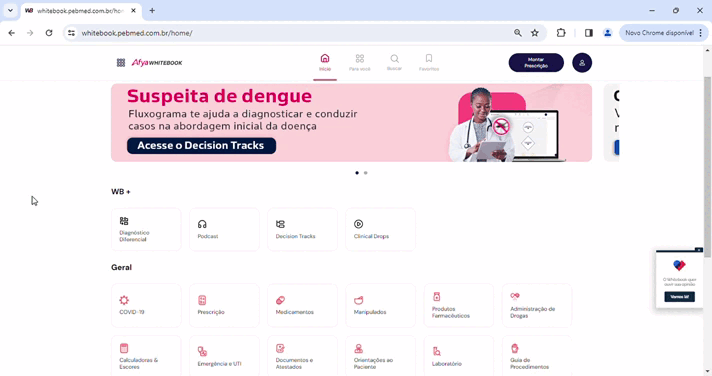The width and height of the screenshot is (712, 376).
Task: Click the scrollbar down arrow
Action: click(707, 371)
